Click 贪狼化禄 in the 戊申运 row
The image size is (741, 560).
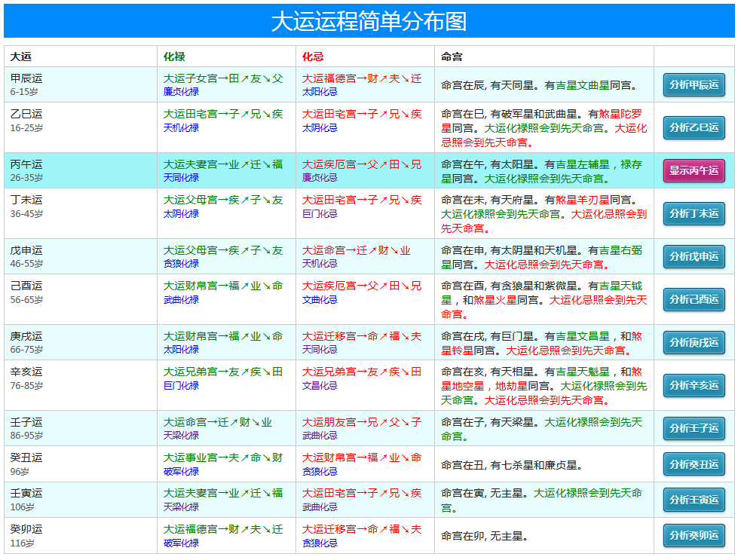pyautogui.click(x=181, y=264)
